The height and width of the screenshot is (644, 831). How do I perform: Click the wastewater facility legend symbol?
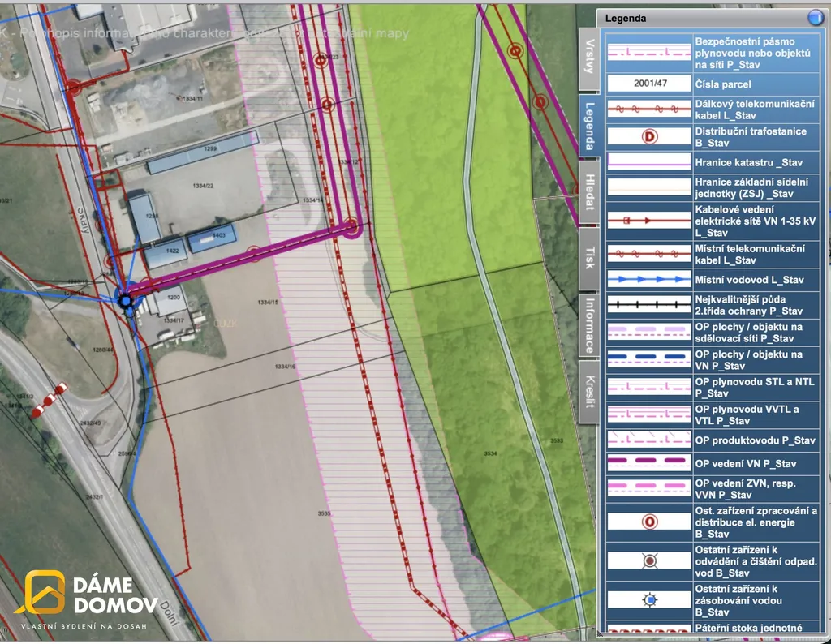pos(648,560)
